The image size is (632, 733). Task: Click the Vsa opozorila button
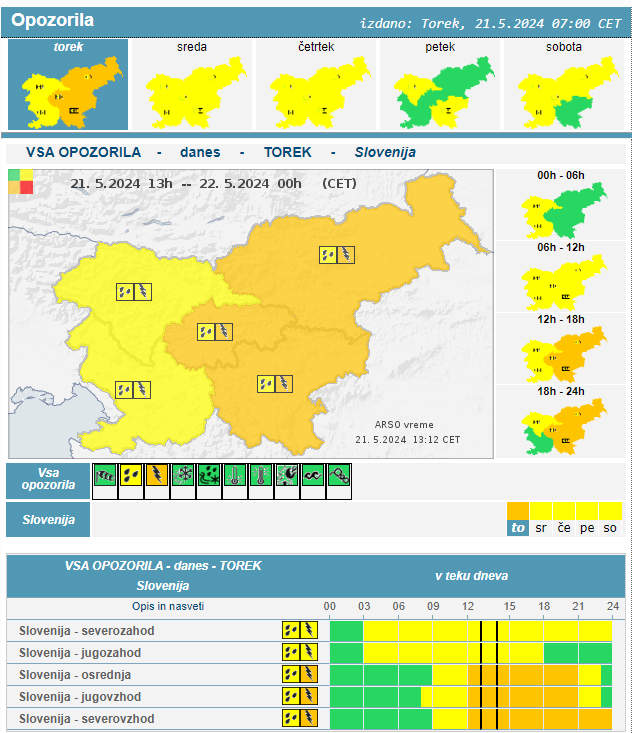point(48,481)
